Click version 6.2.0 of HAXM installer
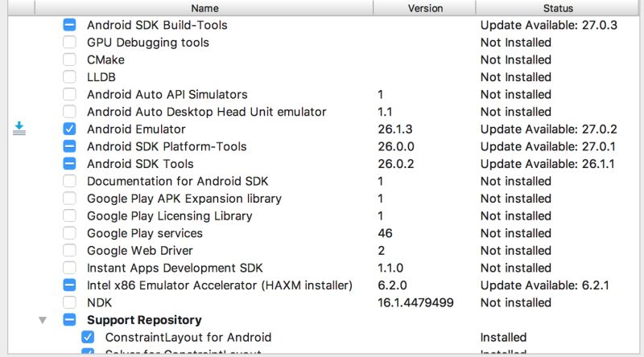This screenshot has height=357, width=644. pyautogui.click(x=392, y=285)
